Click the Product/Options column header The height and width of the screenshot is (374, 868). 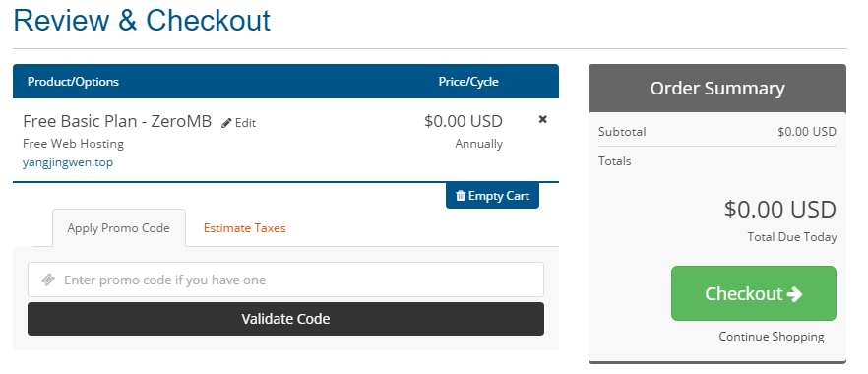pyautogui.click(x=73, y=82)
